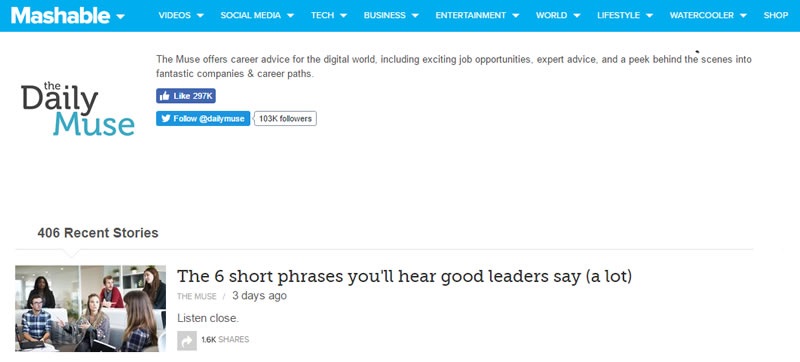Open the Tech dropdown arrow
Viewport: 800px width, 362px height.
[343, 16]
